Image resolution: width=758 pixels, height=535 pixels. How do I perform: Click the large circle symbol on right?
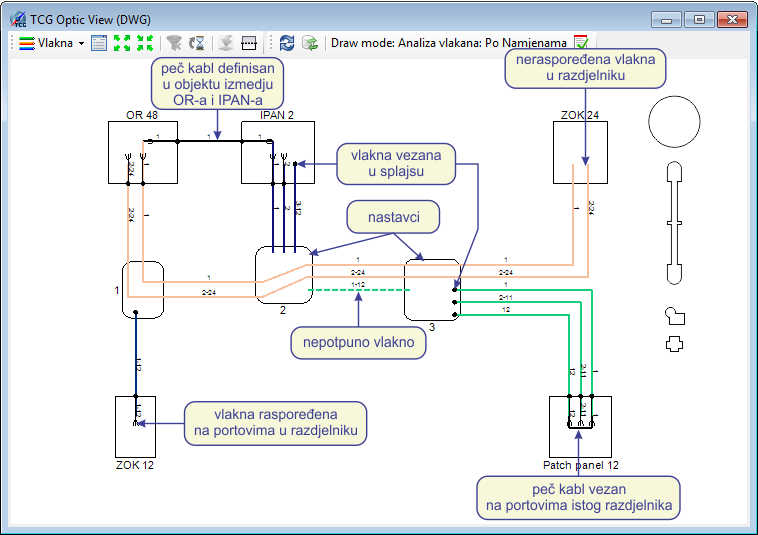click(674, 121)
